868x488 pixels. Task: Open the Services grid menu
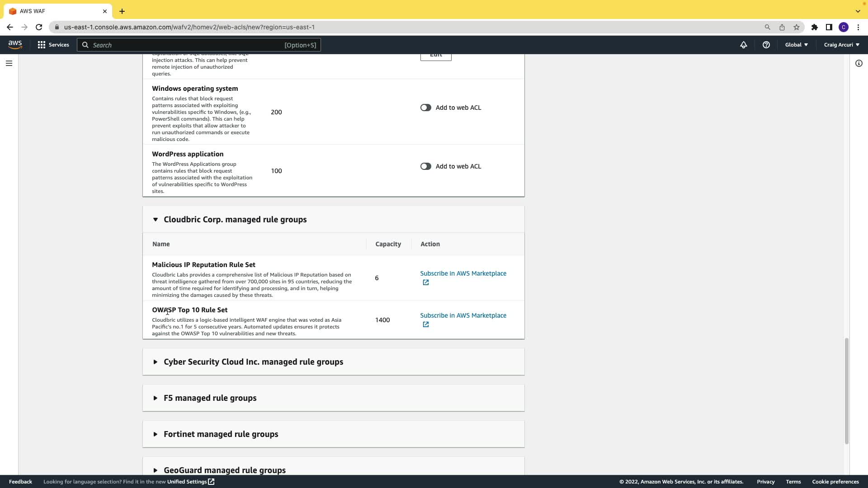tap(53, 45)
